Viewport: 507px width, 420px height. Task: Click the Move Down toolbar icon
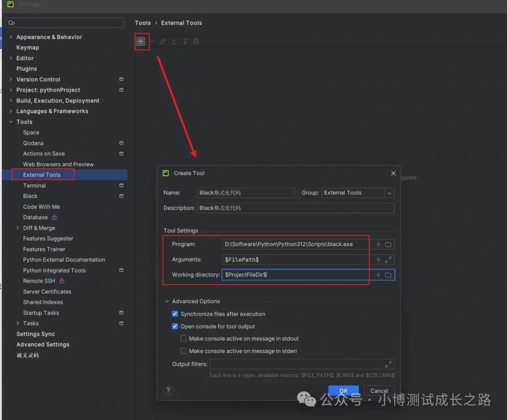(x=184, y=41)
